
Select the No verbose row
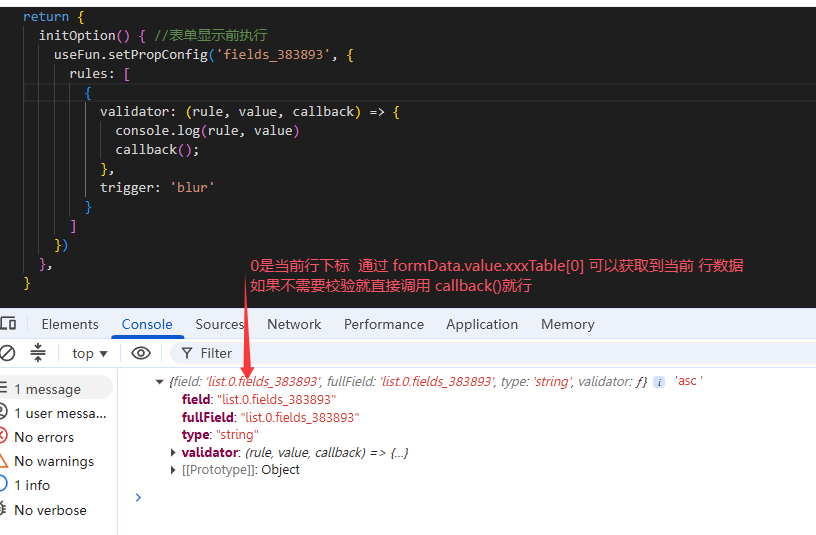point(56,509)
